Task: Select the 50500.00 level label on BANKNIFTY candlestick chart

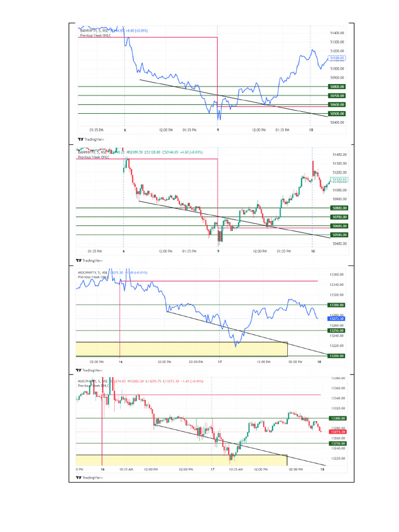Action: 339,235
